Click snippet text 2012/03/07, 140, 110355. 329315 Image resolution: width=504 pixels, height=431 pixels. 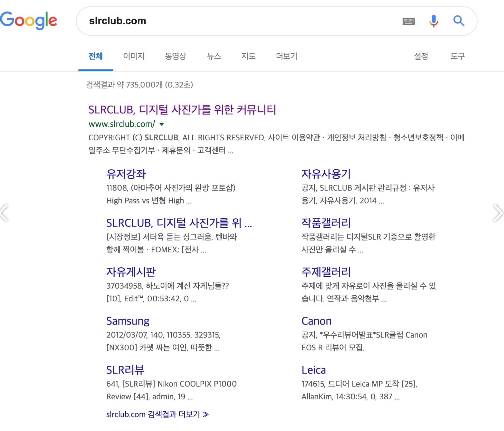tap(164, 335)
